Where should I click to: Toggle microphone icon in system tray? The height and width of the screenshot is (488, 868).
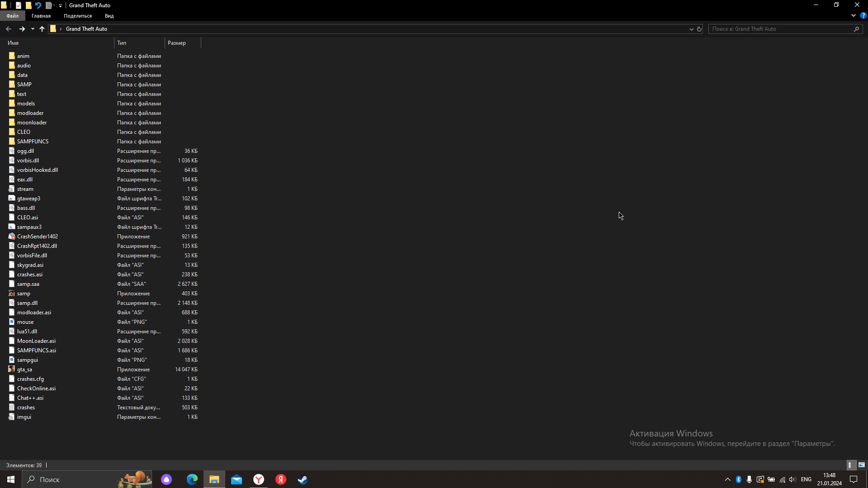pos(749,479)
